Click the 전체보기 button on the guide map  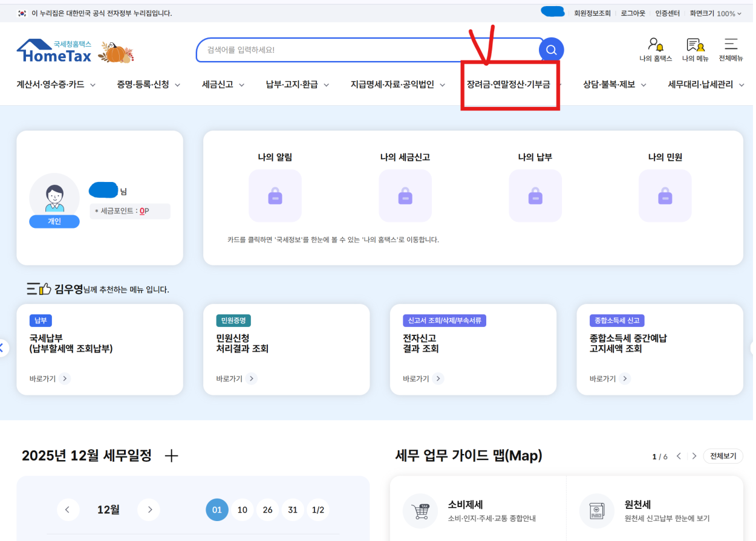(723, 456)
